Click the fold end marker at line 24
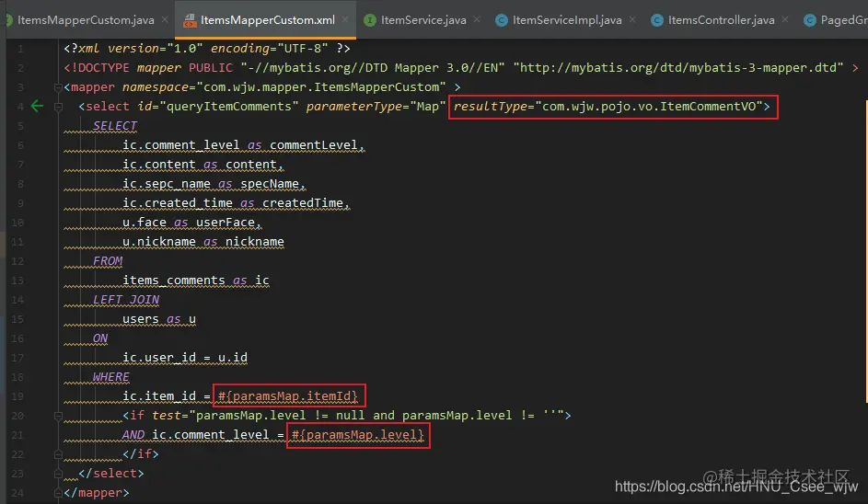868x504 pixels. [58, 492]
